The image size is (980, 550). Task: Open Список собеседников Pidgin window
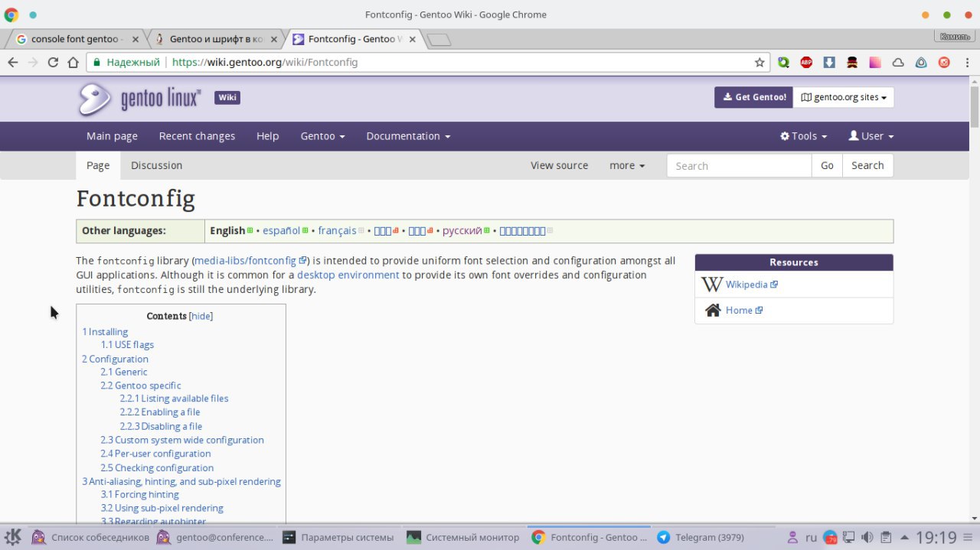[91, 537]
